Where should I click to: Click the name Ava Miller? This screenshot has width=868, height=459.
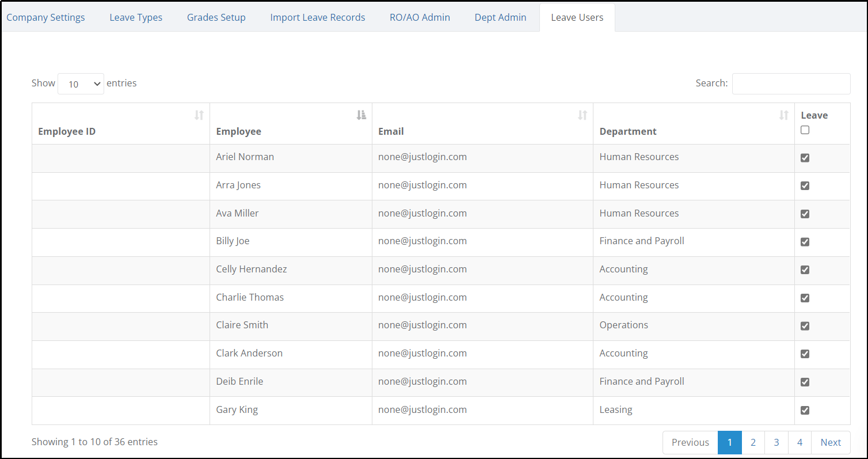[237, 213]
